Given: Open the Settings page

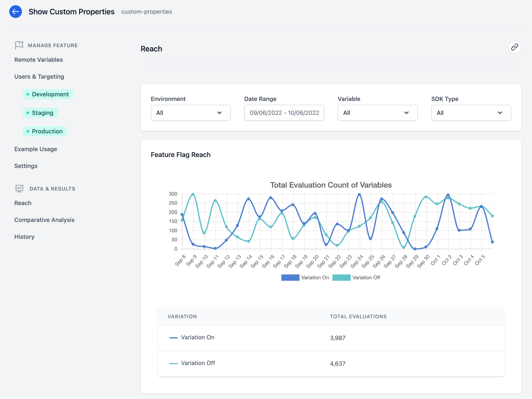Looking at the screenshot, I should click(x=26, y=166).
